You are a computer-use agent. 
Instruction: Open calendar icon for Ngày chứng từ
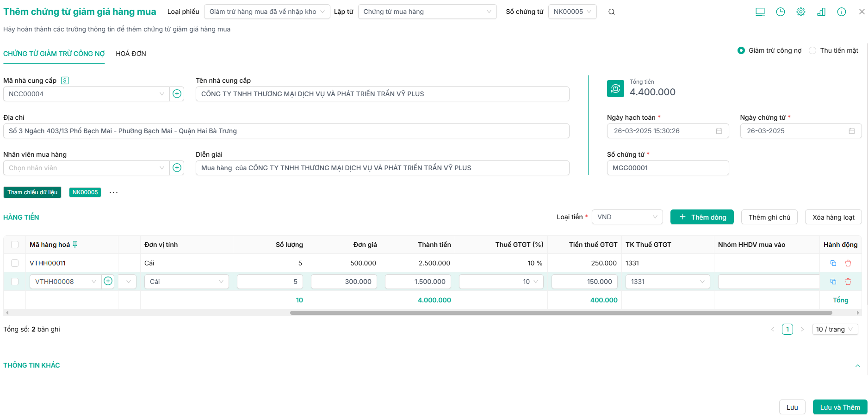pos(851,131)
